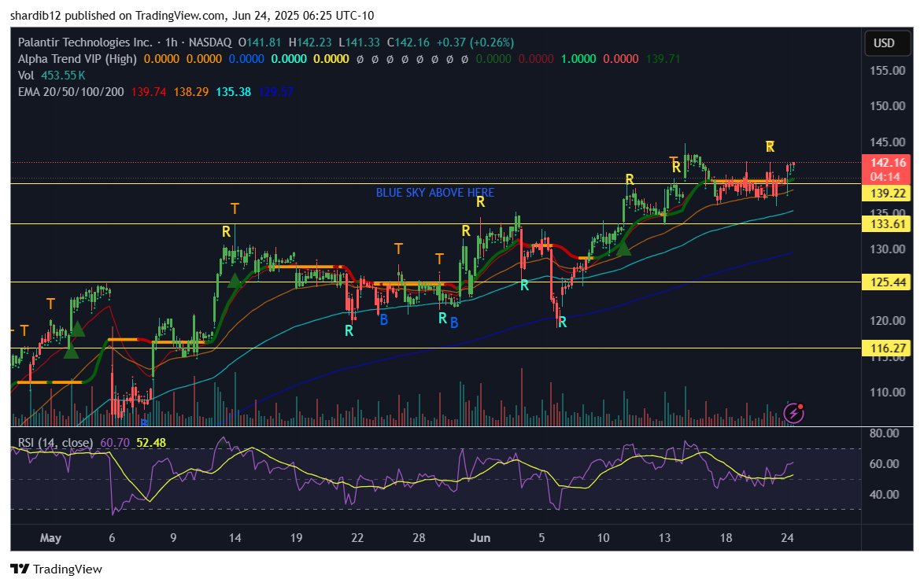The width and height of the screenshot is (924, 586).
Task: Click the 24 date label on time axis
Action: 787,538
